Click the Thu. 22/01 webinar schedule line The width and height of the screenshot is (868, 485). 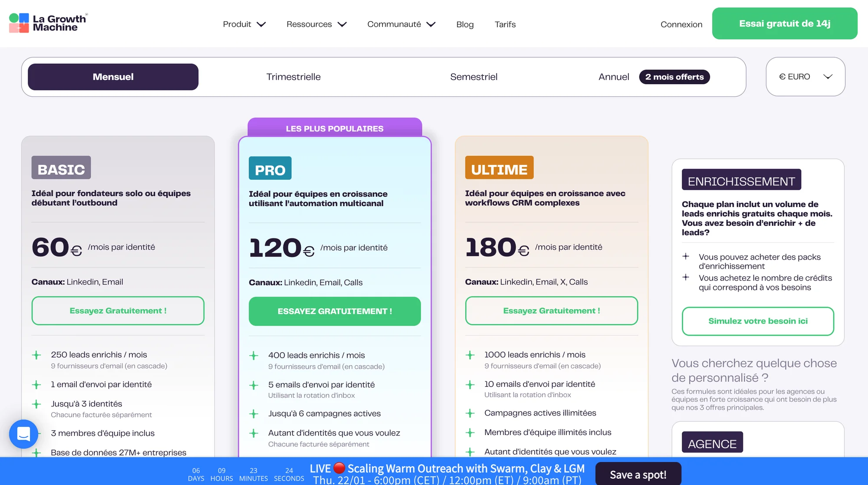click(x=447, y=480)
